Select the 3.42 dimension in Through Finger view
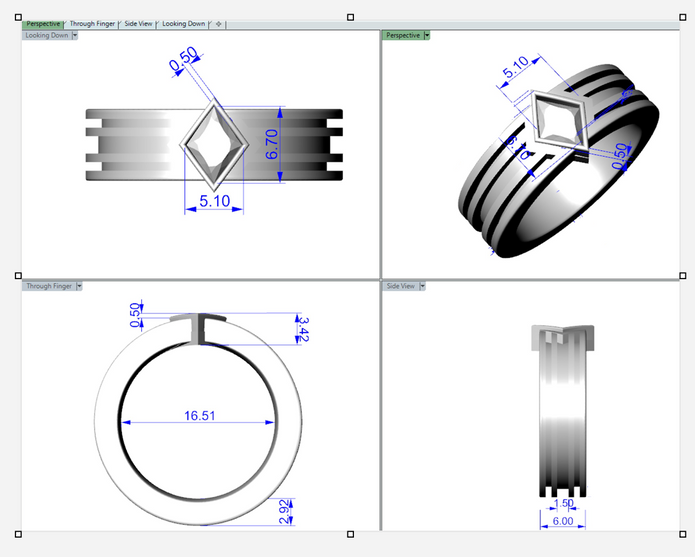 [x=303, y=329]
